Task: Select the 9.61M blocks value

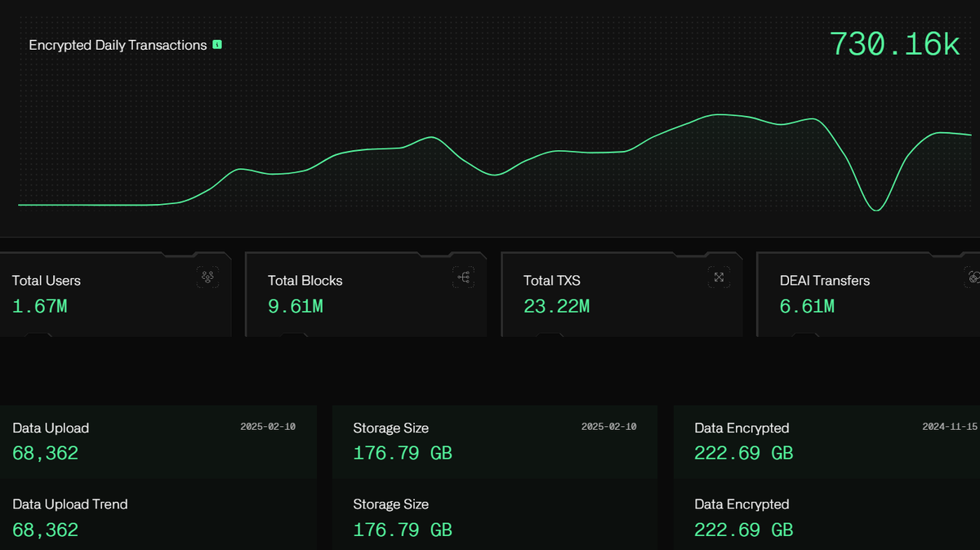Action: (296, 307)
